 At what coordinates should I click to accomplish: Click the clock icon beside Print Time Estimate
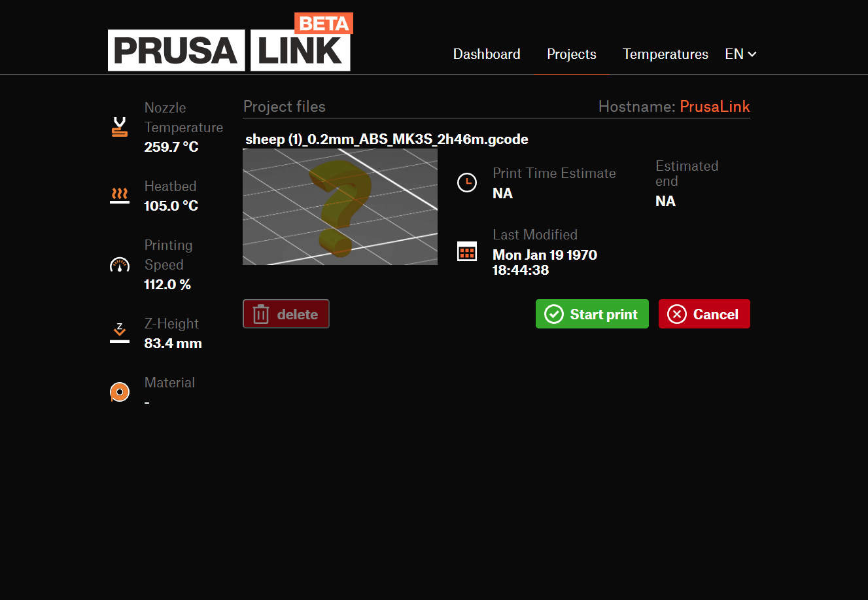tap(466, 183)
